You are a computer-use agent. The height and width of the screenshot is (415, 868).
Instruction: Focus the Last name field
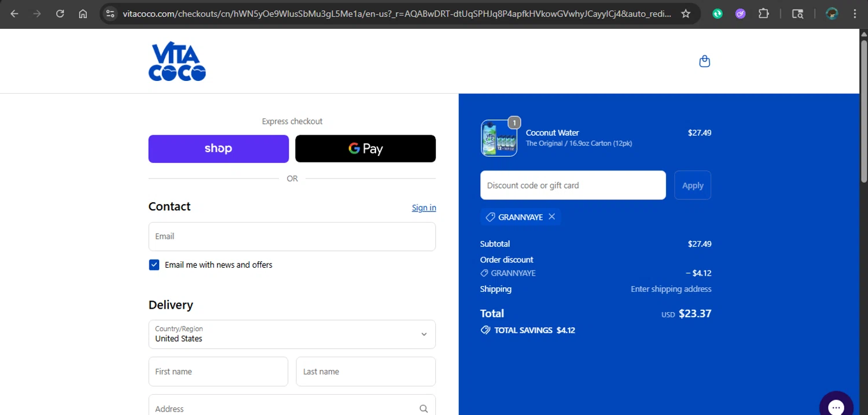pyautogui.click(x=366, y=372)
